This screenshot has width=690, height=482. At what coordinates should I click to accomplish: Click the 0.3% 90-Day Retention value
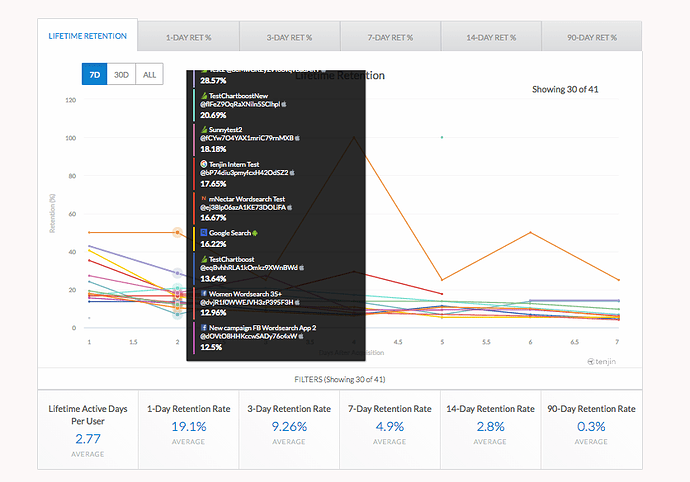point(591,426)
